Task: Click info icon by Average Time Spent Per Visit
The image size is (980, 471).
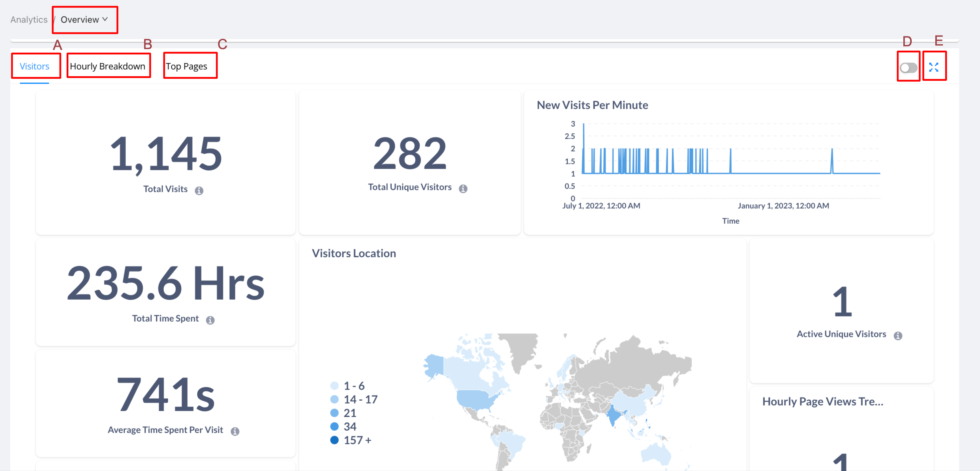Action: pos(235,431)
